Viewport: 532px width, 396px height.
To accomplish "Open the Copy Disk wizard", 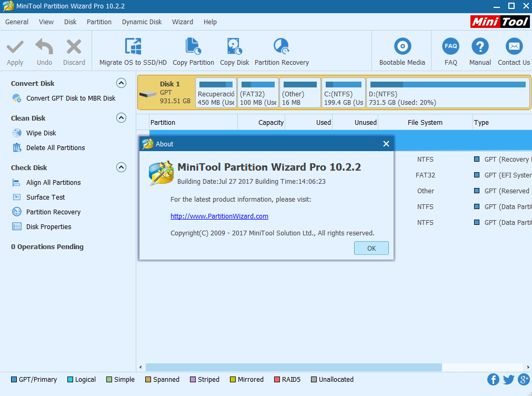I will (x=235, y=52).
